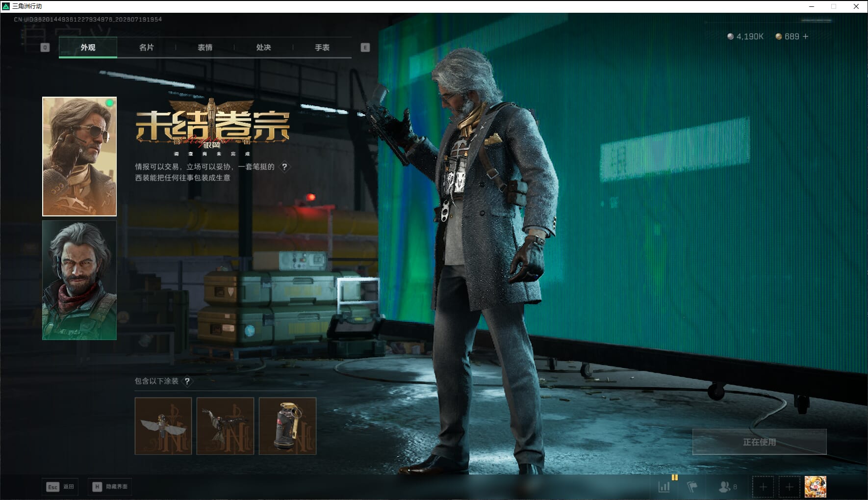The height and width of the screenshot is (500, 868).
Task: Click the Q previous-tab key icon
Action: point(45,48)
